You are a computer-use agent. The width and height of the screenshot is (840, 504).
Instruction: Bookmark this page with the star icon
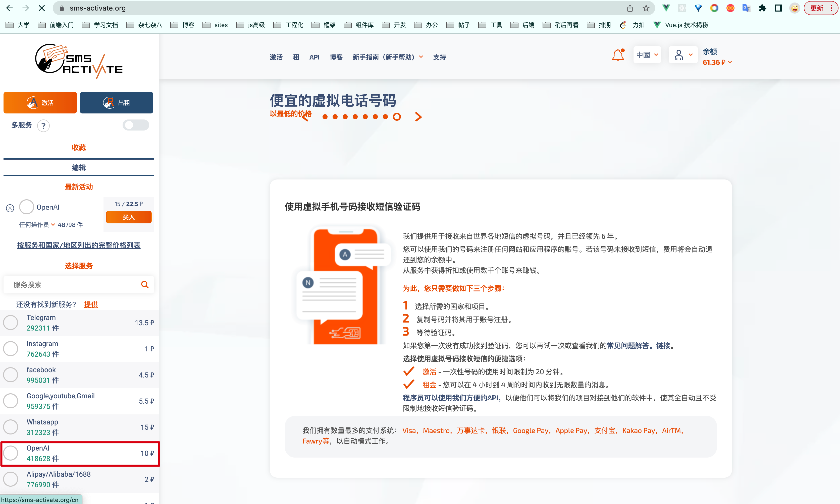[646, 8]
